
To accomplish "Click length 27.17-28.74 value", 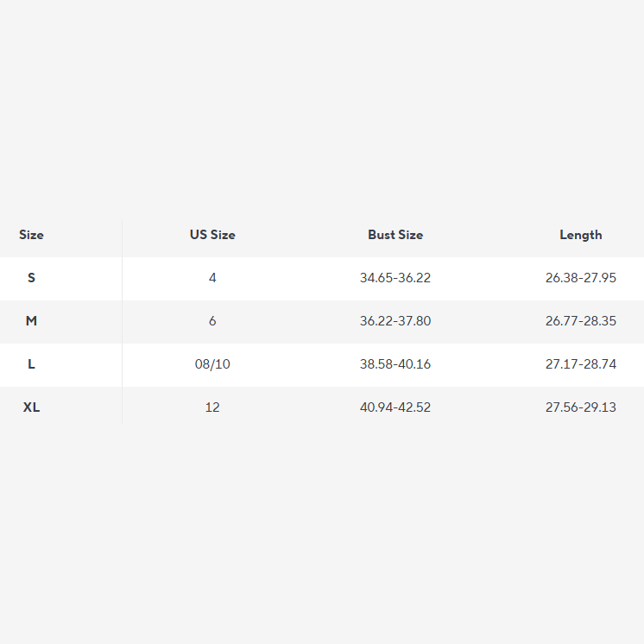I will [x=581, y=364].
